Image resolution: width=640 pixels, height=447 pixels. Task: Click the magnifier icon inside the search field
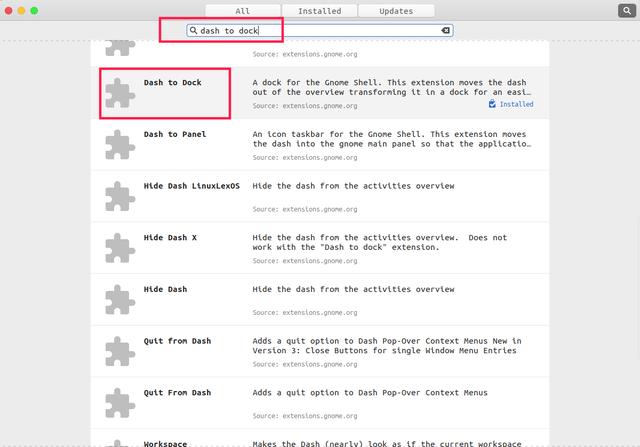coord(193,31)
